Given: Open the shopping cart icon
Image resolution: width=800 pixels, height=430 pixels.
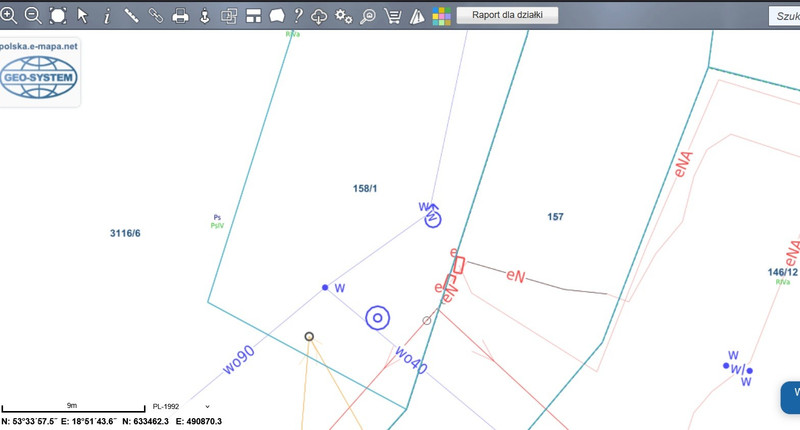Looking at the screenshot, I should (x=393, y=16).
